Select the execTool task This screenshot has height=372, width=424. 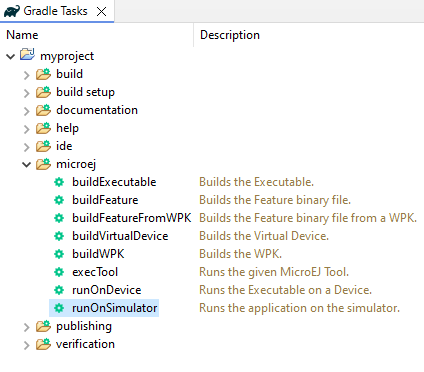(x=95, y=272)
